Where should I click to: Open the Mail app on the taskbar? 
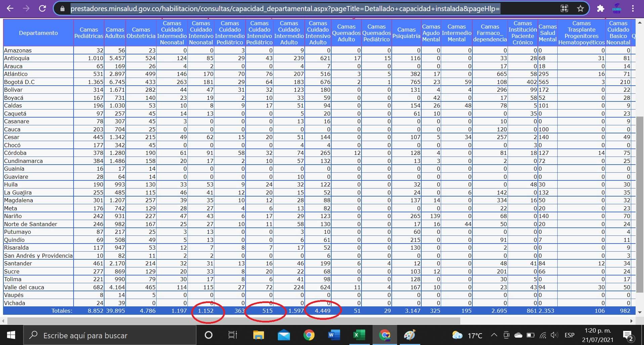click(284, 335)
